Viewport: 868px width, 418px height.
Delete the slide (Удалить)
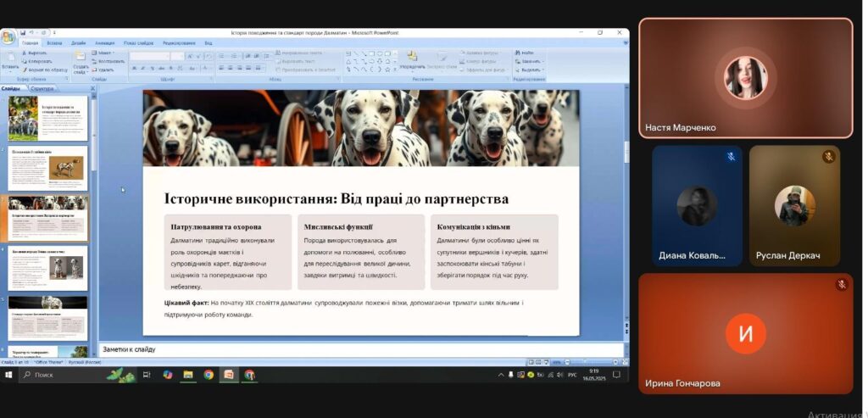pyautogui.click(x=103, y=70)
